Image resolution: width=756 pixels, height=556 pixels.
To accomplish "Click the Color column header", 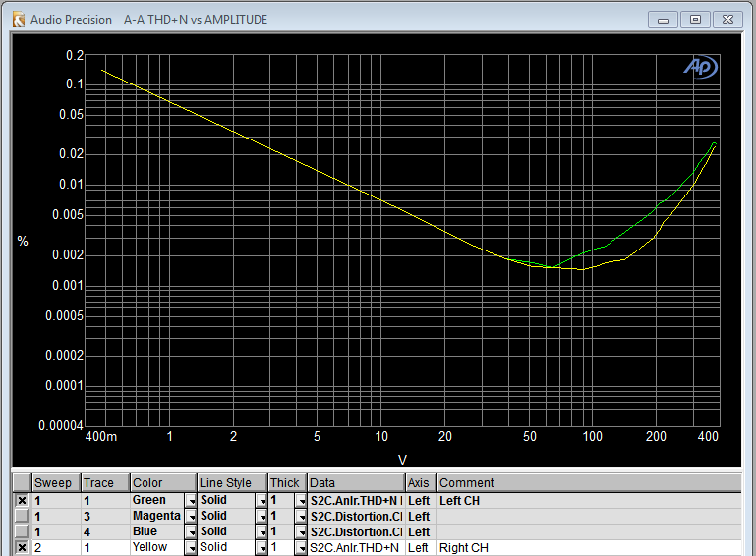I will 163,482.
